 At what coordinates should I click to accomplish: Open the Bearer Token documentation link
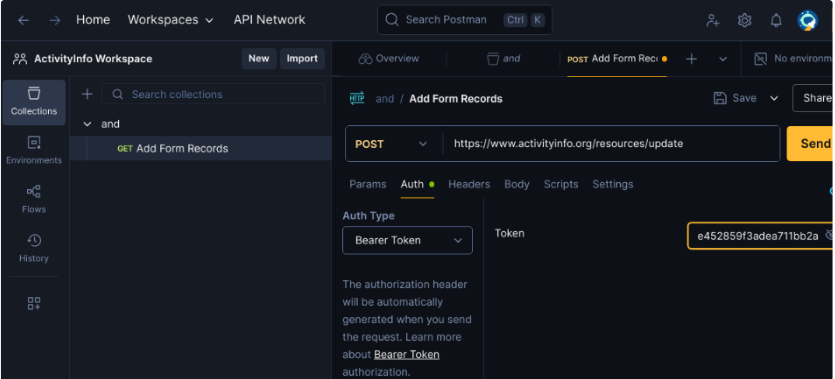coord(407,355)
